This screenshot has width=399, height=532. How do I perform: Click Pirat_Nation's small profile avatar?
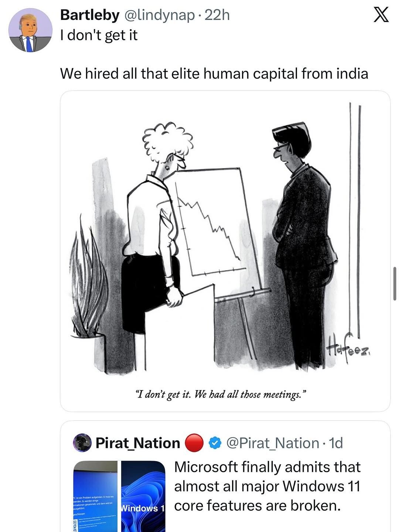click(83, 443)
